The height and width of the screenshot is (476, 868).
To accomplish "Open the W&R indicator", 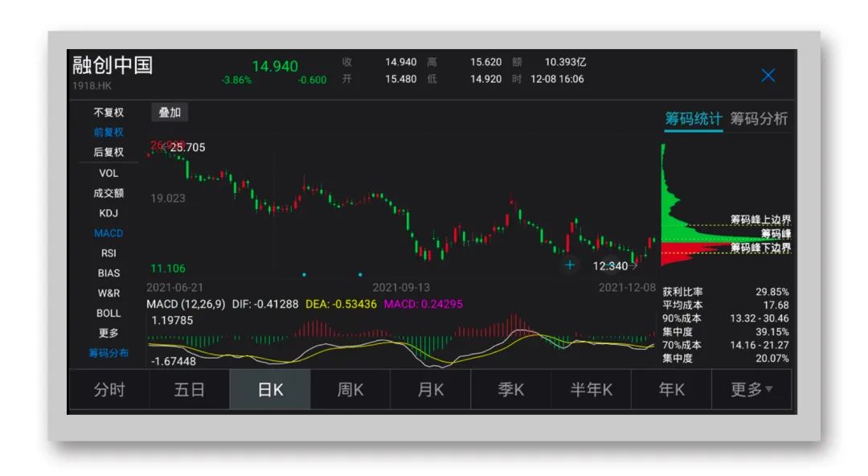I will point(108,293).
